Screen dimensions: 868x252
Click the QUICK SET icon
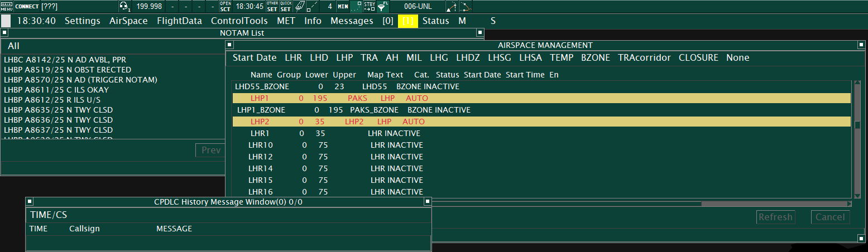coord(285,7)
